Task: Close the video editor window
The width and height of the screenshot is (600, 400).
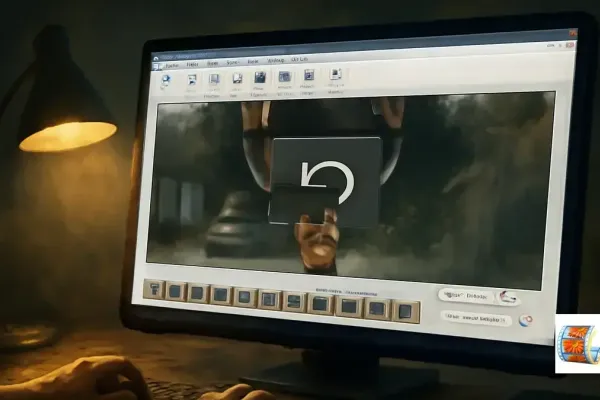Action: coord(572,33)
